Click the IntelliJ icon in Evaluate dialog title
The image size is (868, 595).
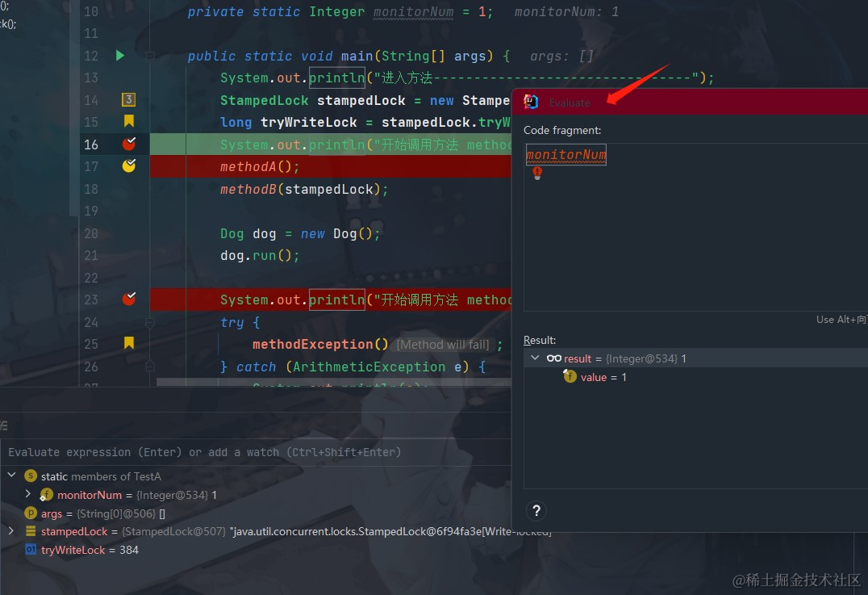[532, 102]
